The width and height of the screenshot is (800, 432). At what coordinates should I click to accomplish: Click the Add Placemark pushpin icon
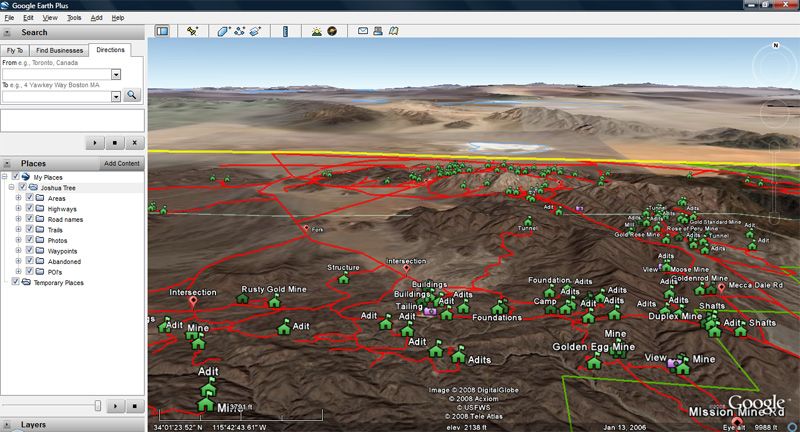pos(192,31)
